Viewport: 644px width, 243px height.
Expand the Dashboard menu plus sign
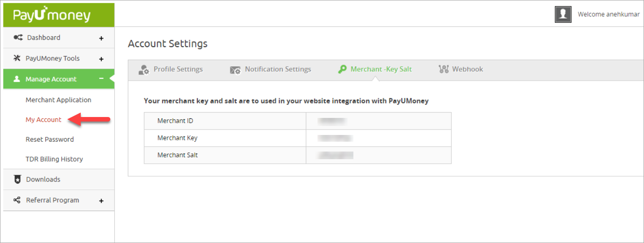pos(101,38)
